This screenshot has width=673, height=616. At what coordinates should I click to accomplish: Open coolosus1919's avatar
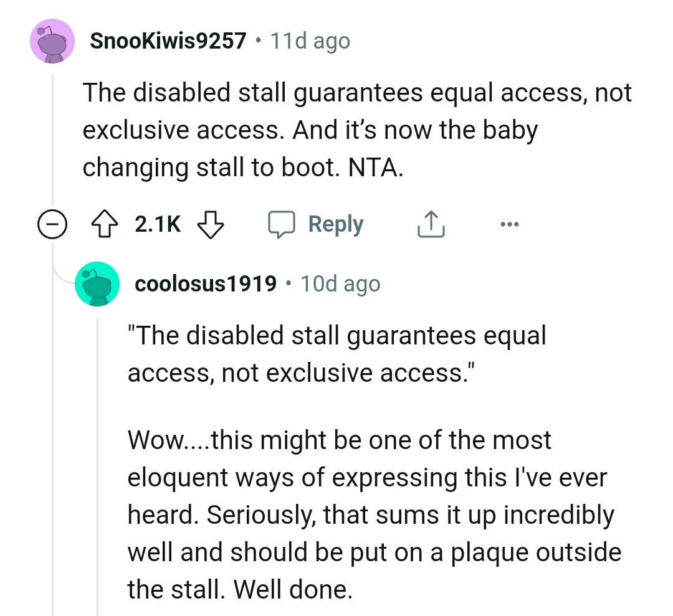coord(97,283)
